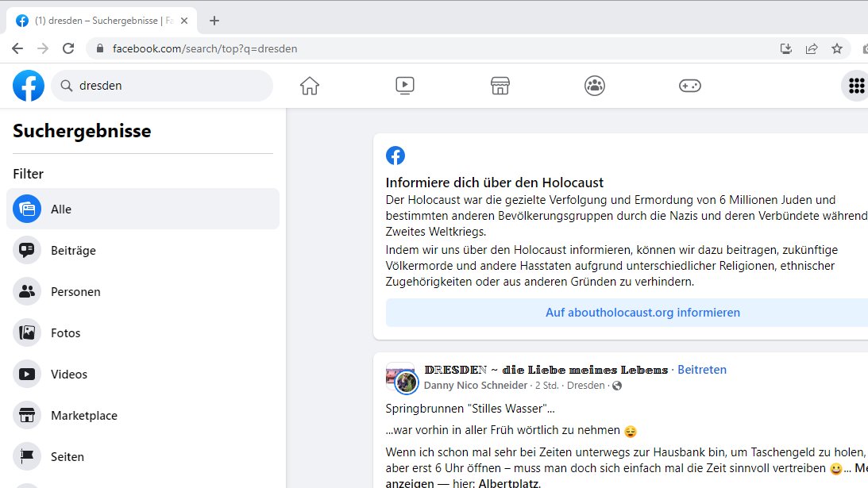Click the Filter label in sidebar
The image size is (868, 488).
(29, 174)
